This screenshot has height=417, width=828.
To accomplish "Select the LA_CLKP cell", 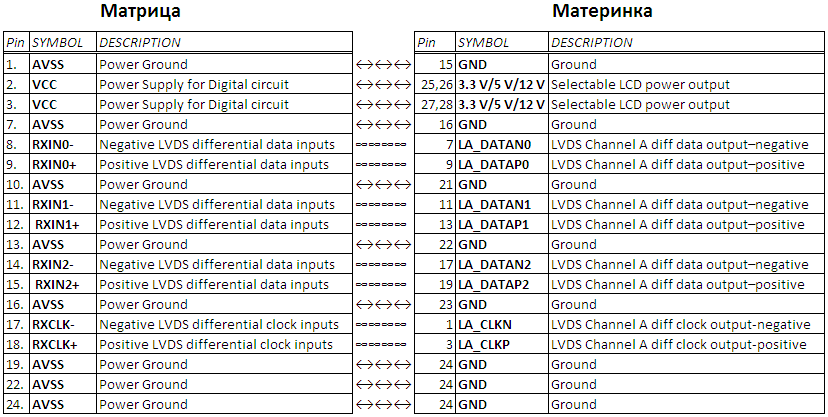I will coord(484,345).
